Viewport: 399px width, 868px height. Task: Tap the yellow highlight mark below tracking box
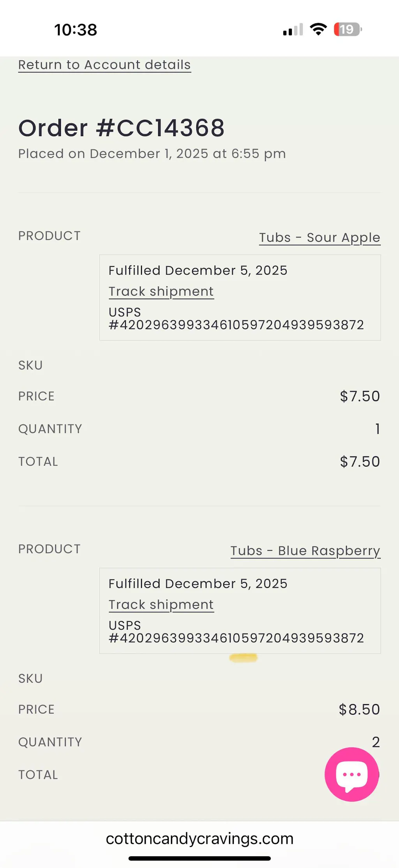coord(243,659)
